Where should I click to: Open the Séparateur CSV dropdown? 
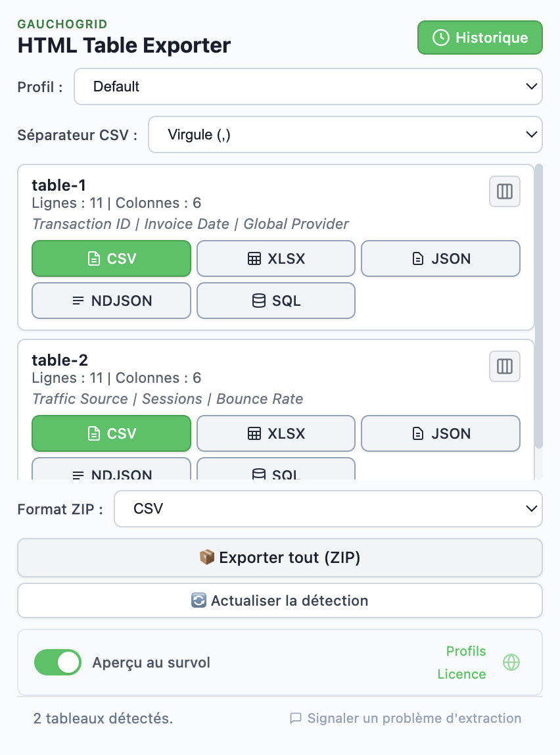coord(345,134)
